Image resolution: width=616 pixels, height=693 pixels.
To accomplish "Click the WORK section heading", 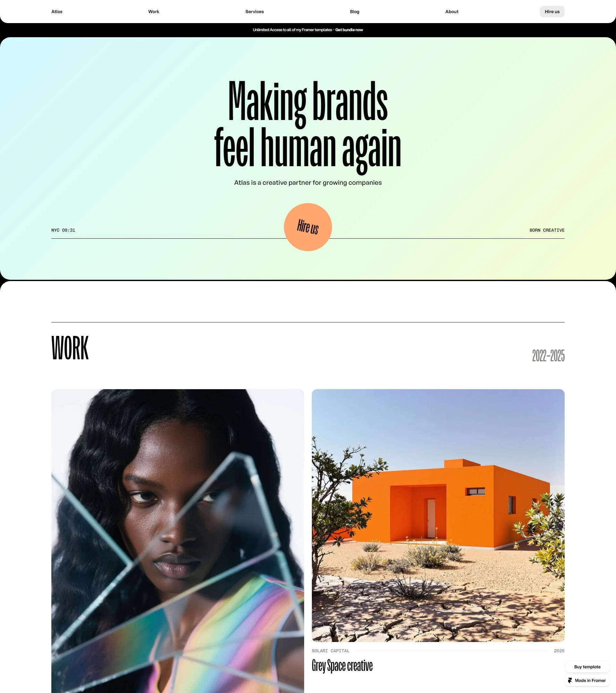I will point(70,348).
